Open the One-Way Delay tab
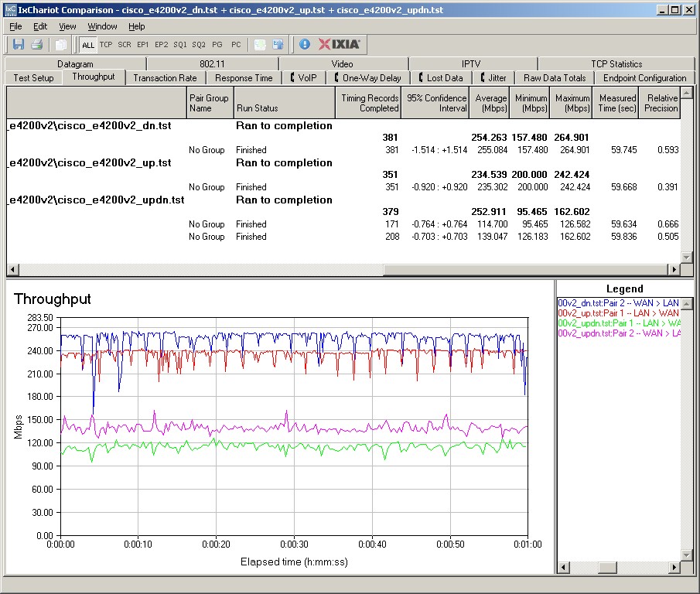Image resolution: width=700 pixels, height=594 pixels. coord(368,77)
